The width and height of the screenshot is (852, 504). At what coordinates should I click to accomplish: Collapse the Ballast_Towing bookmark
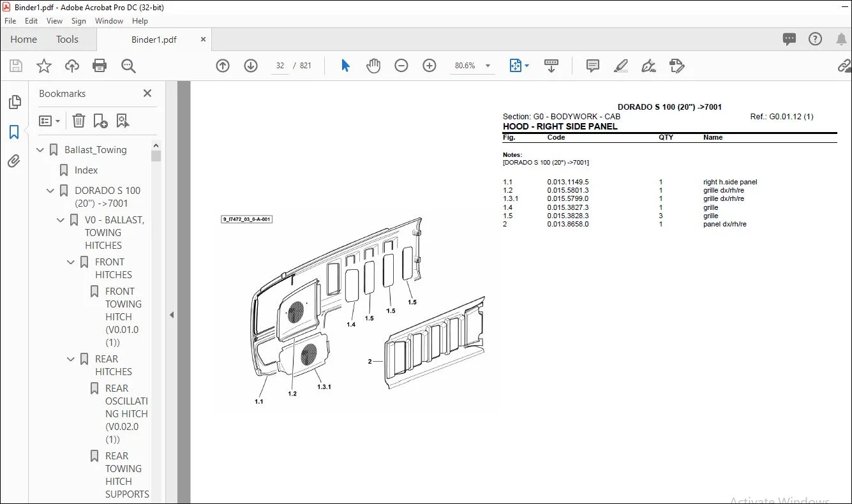click(41, 150)
